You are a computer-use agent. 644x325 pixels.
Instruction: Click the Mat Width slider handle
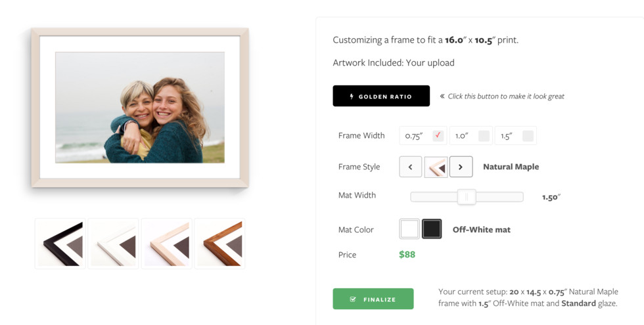pyautogui.click(x=467, y=196)
